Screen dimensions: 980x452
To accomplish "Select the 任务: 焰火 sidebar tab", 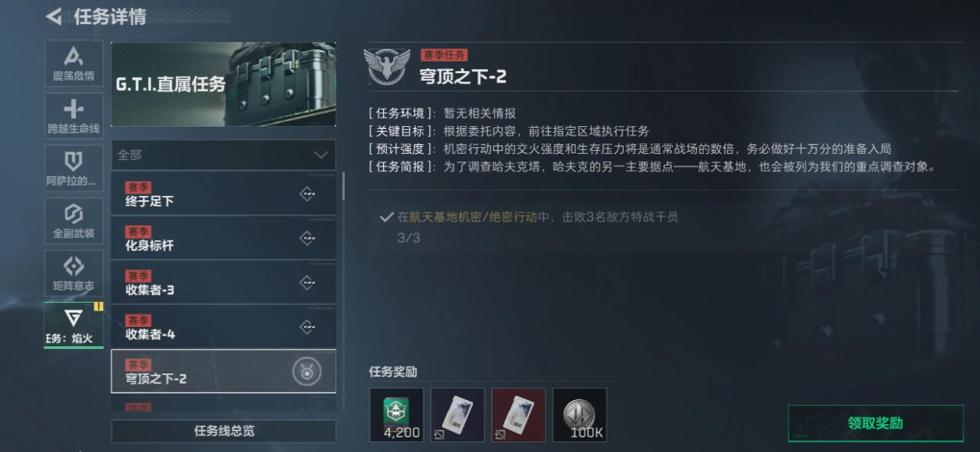I will pyautogui.click(x=74, y=325).
